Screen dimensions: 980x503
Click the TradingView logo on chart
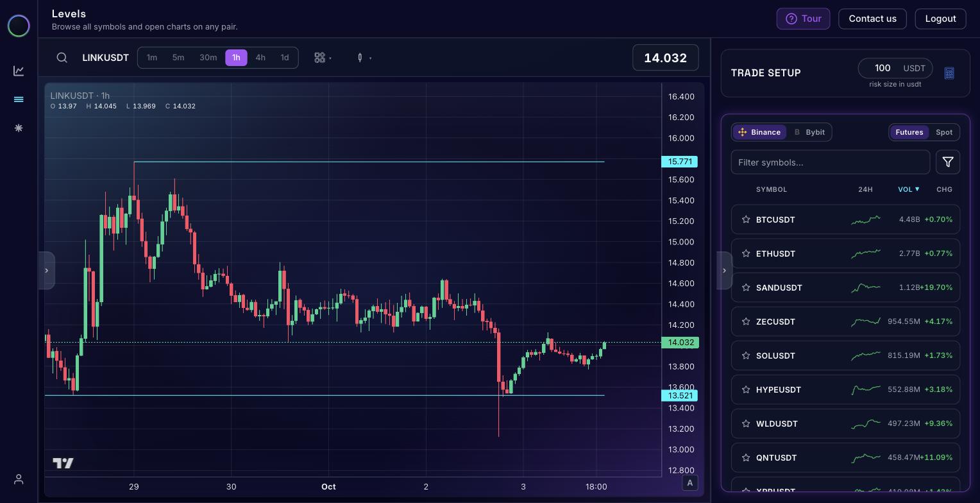coord(63,463)
